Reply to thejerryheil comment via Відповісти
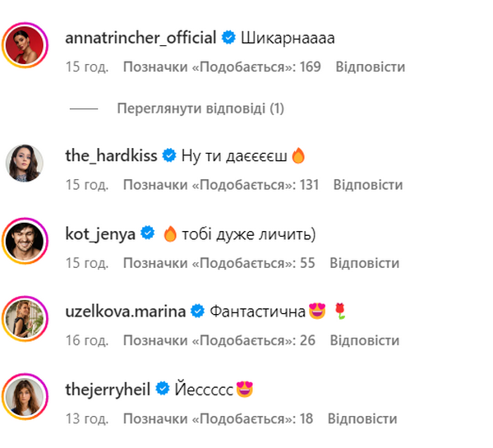 pos(362,418)
